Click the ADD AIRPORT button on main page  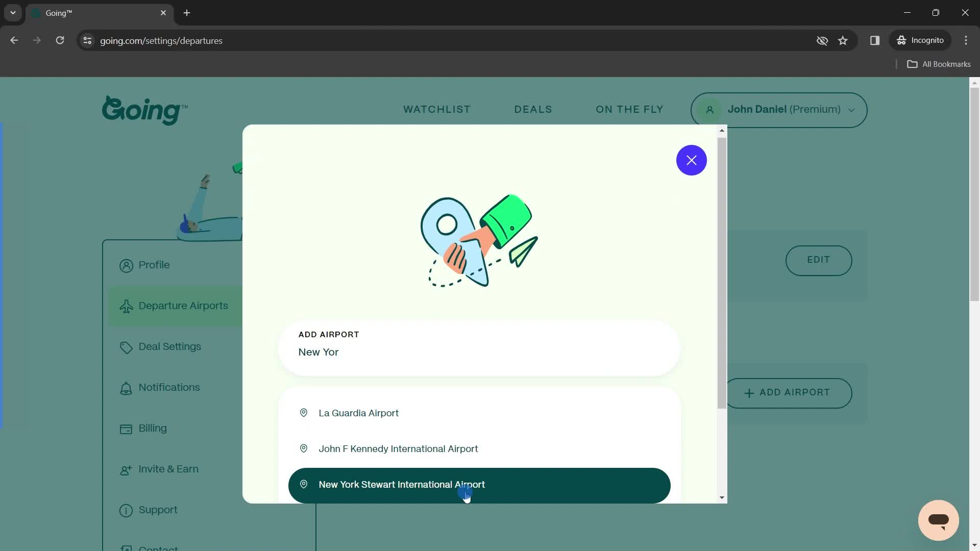click(x=789, y=393)
